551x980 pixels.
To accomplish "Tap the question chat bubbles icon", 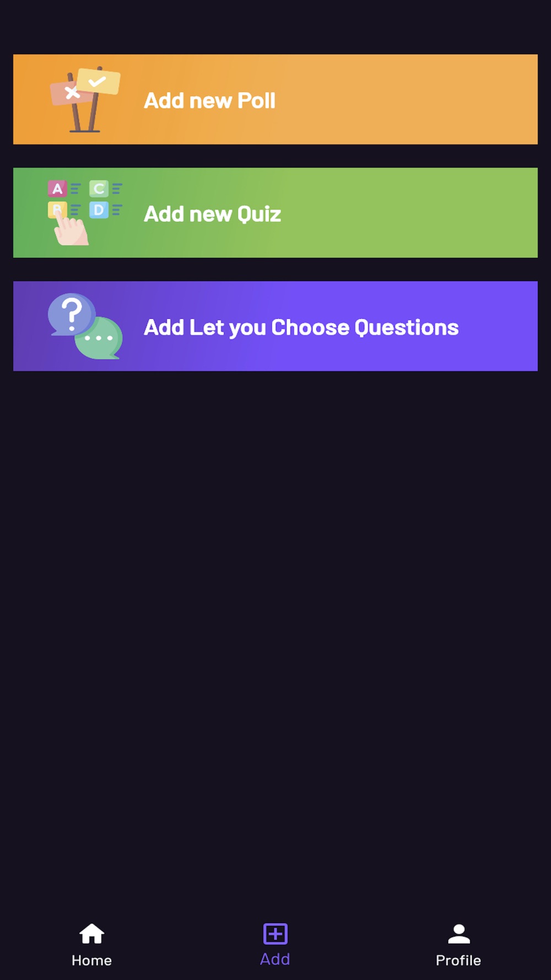I will (x=85, y=326).
